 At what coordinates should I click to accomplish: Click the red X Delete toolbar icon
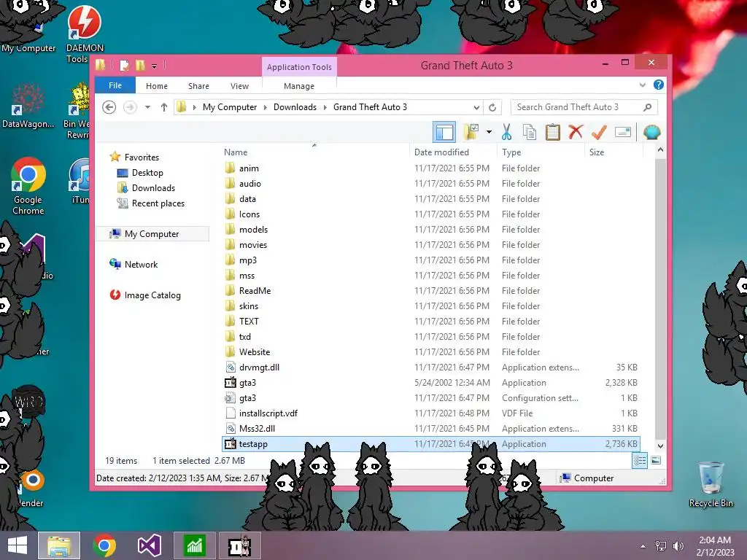[x=576, y=131]
